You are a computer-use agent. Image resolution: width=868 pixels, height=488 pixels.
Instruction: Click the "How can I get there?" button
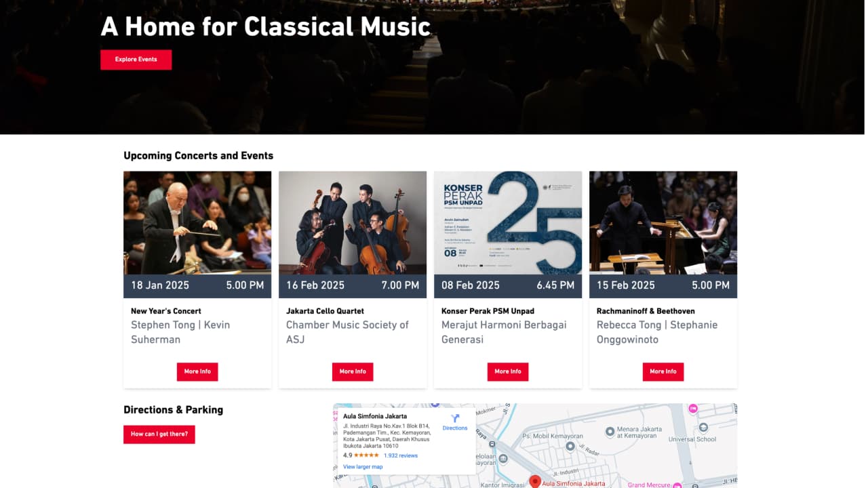[x=159, y=434]
